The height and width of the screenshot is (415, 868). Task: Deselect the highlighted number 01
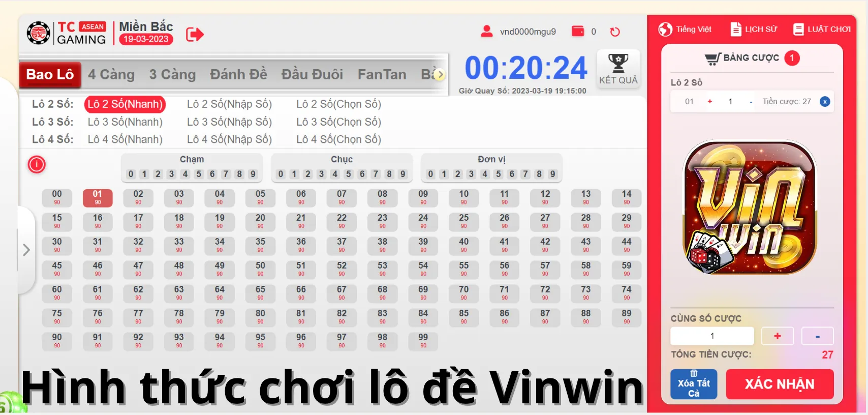coord(98,197)
